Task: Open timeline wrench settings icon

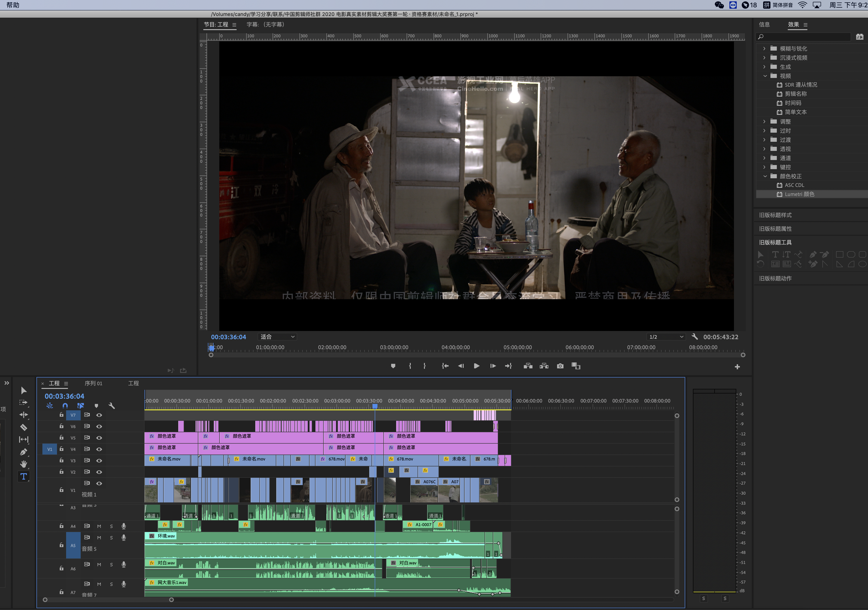Action: pos(111,406)
